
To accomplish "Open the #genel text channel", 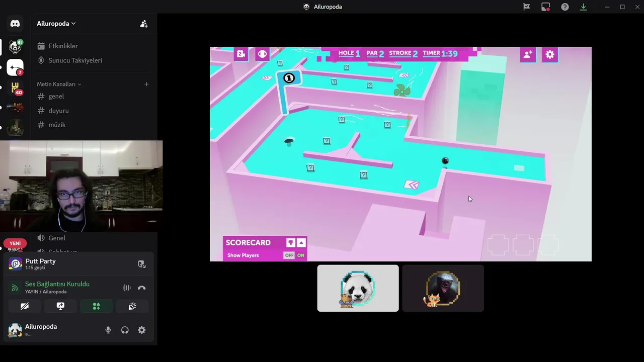I will click(56, 96).
